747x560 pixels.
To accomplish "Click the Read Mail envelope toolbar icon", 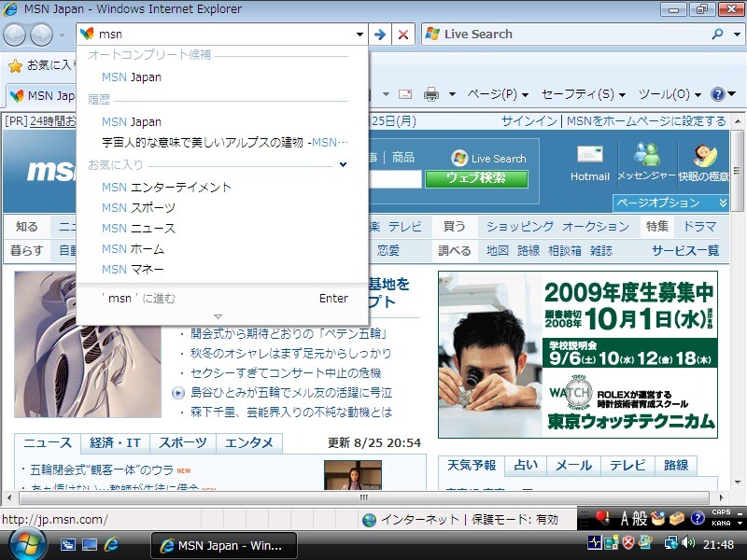I will (x=405, y=94).
